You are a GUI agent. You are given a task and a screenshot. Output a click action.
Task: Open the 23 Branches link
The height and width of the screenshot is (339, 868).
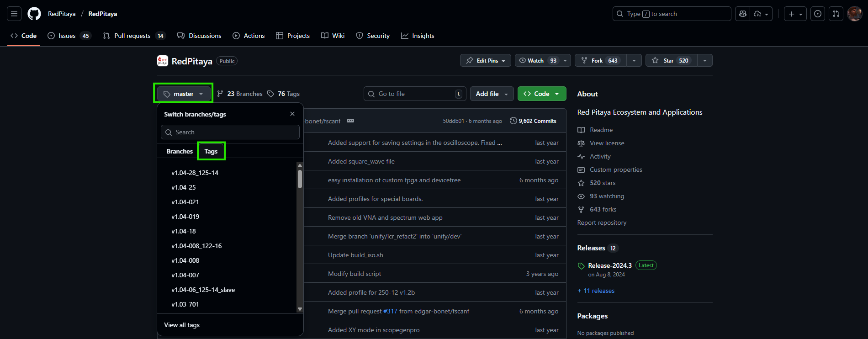pyautogui.click(x=240, y=94)
